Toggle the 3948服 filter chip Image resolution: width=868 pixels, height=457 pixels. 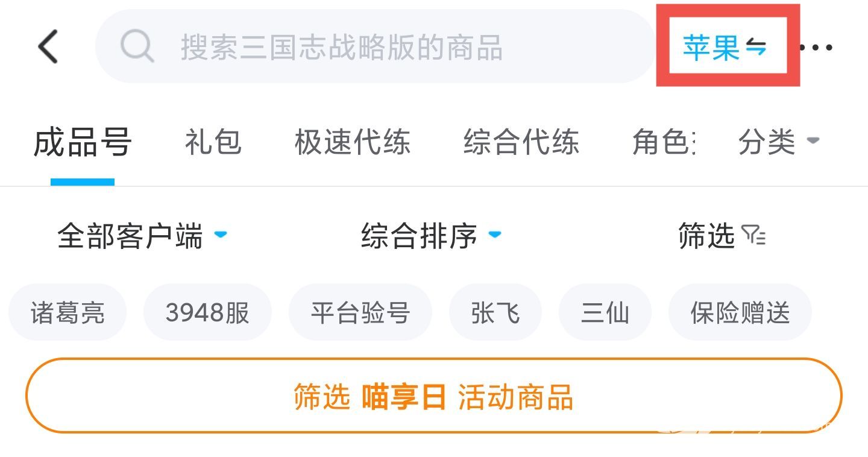[207, 313]
